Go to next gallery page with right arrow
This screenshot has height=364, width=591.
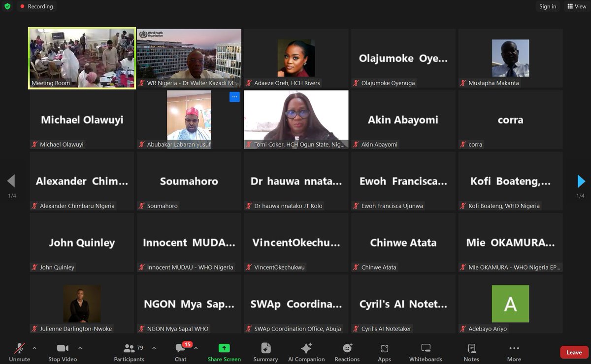(x=581, y=181)
